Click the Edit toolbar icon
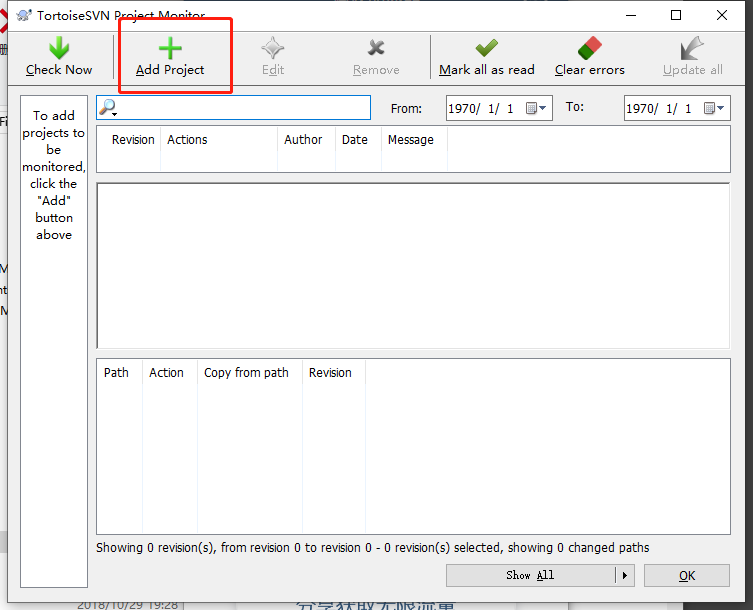The image size is (753, 610). 273,48
